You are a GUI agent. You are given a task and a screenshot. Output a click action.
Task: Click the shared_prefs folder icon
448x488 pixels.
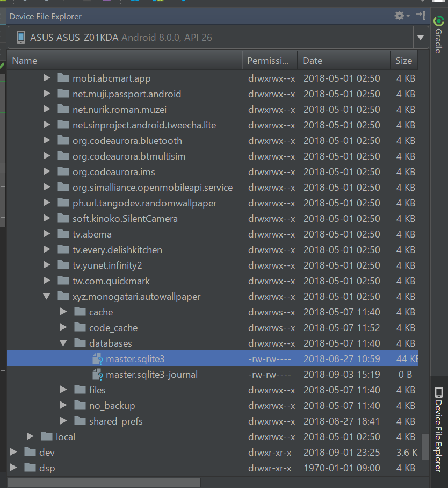[80, 421]
